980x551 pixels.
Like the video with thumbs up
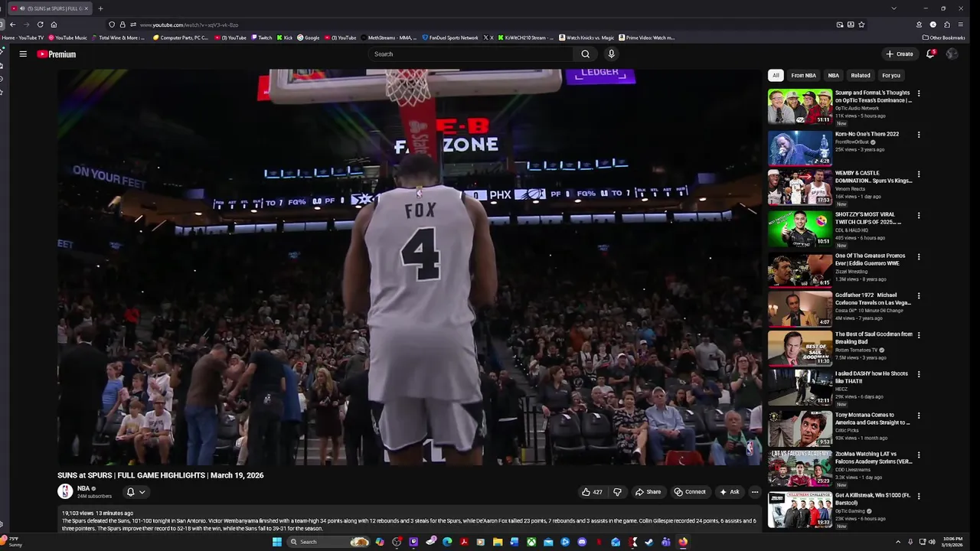[592, 492]
